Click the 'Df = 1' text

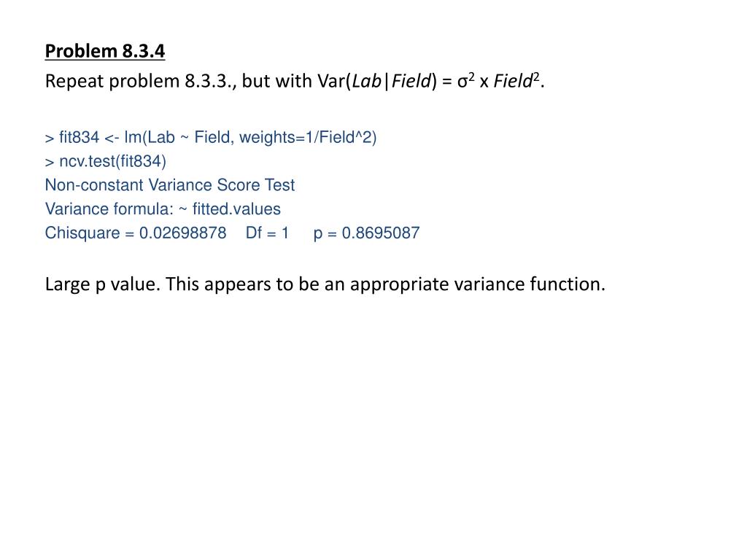tap(267, 233)
